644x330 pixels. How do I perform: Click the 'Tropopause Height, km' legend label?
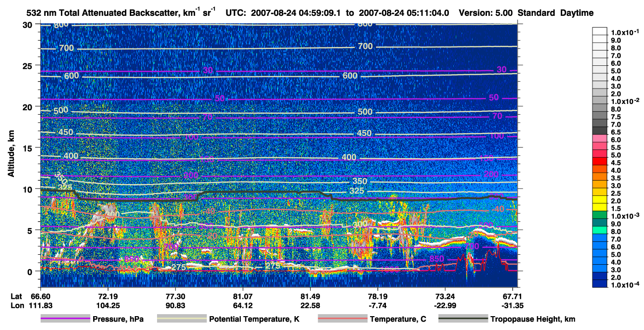coord(533,320)
